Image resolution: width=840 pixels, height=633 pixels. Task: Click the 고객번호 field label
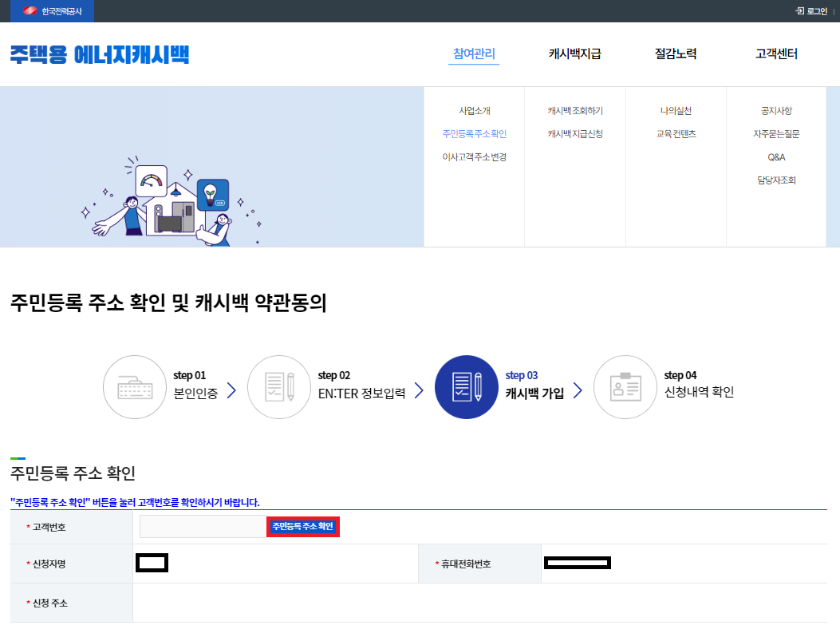(49, 527)
